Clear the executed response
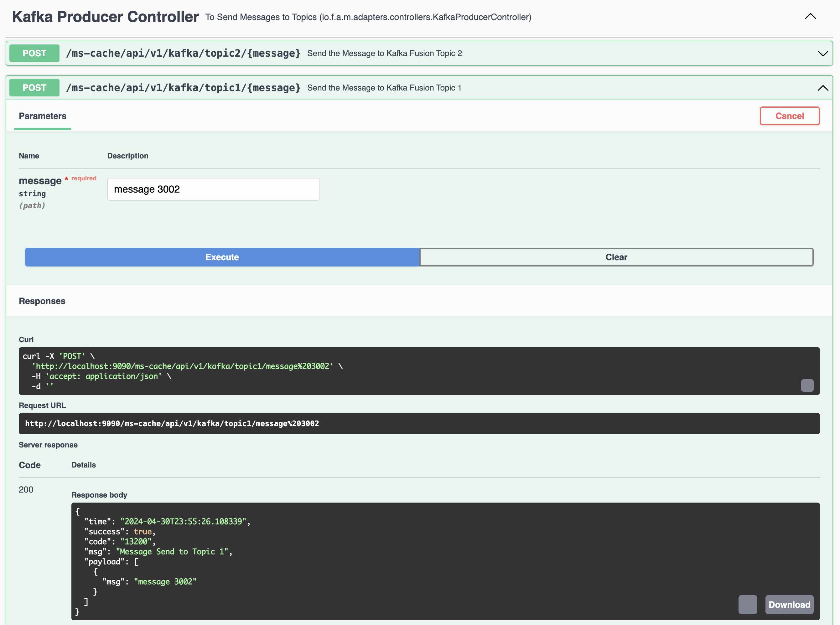This screenshot has height=625, width=840. pos(616,257)
